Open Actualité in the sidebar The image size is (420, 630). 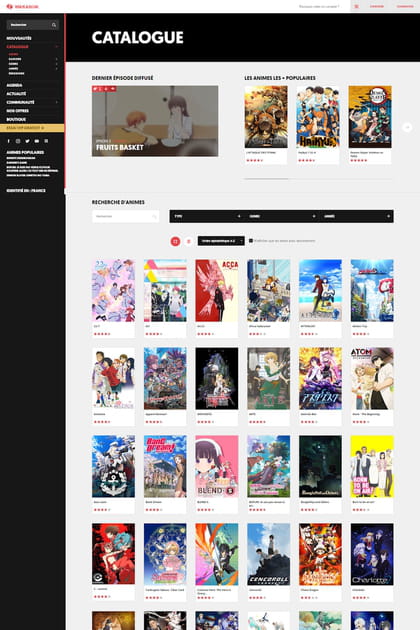(16, 94)
